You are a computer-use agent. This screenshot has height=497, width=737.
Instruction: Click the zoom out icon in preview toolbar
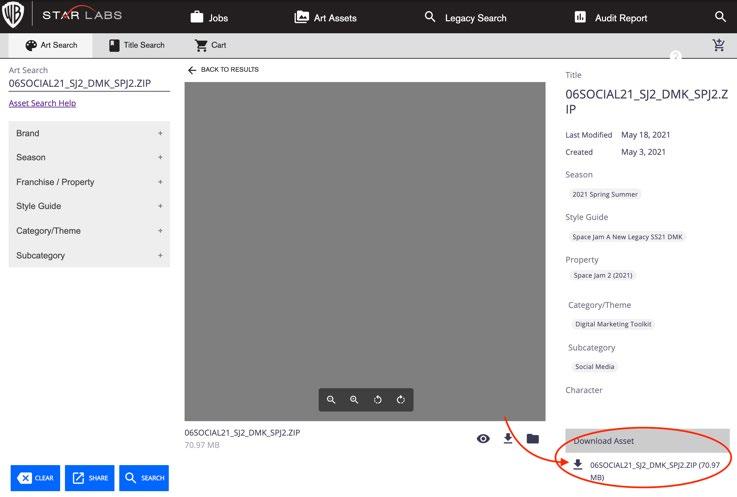pyautogui.click(x=331, y=400)
